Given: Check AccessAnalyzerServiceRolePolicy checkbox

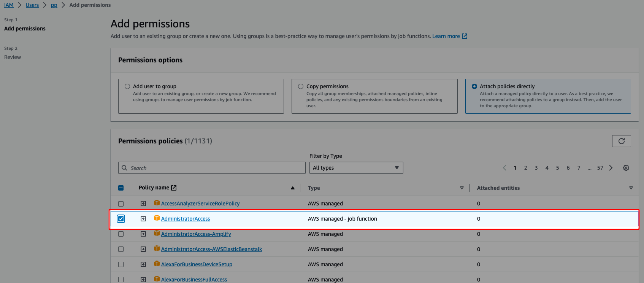Looking at the screenshot, I should pos(121,204).
